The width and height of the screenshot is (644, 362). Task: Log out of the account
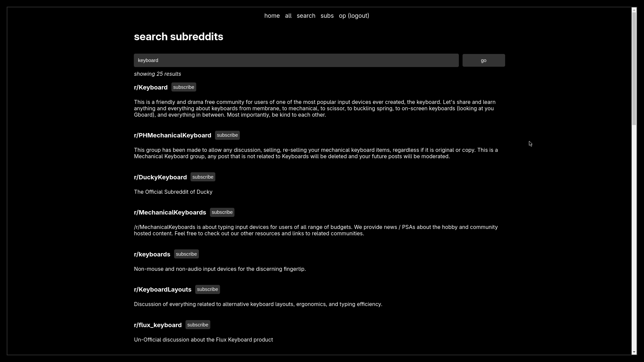coord(359,15)
